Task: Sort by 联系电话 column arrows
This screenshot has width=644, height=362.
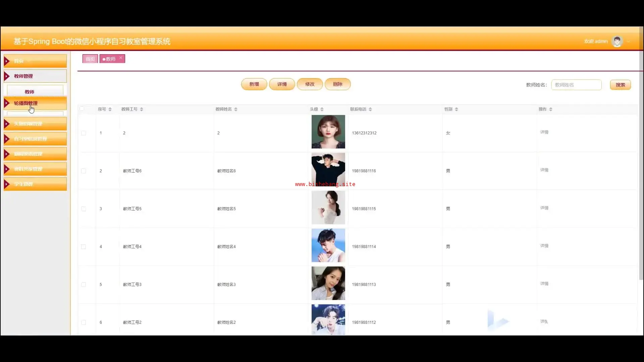Action: [x=370, y=109]
